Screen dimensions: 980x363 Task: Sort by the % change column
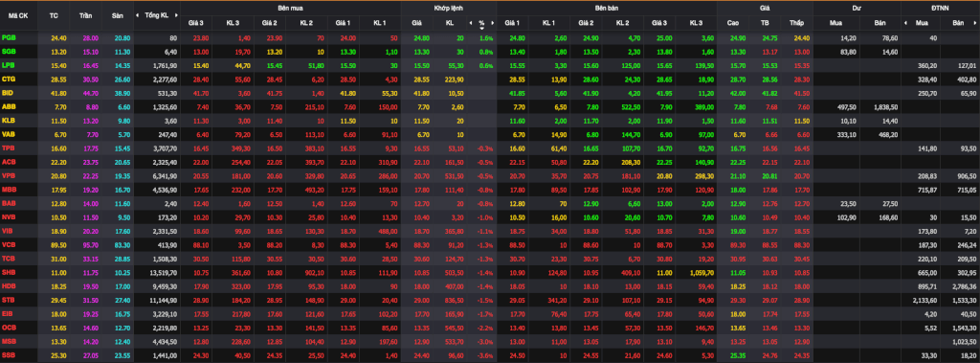click(481, 24)
